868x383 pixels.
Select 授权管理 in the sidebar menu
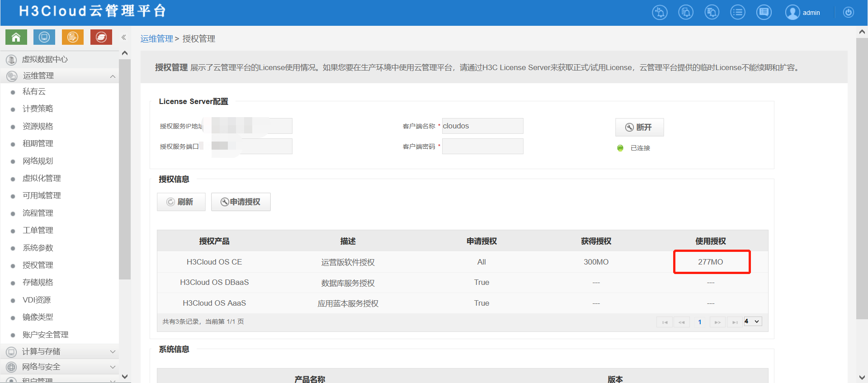(x=38, y=265)
